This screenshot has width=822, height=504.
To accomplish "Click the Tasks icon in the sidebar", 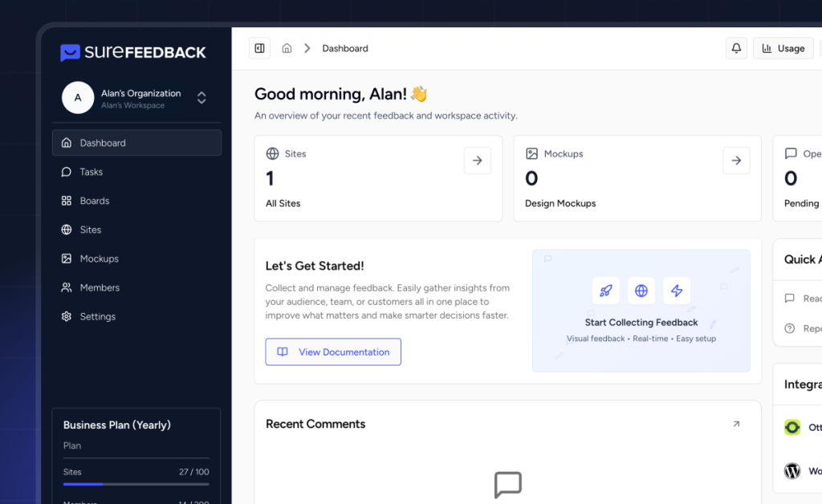I will 66,172.
